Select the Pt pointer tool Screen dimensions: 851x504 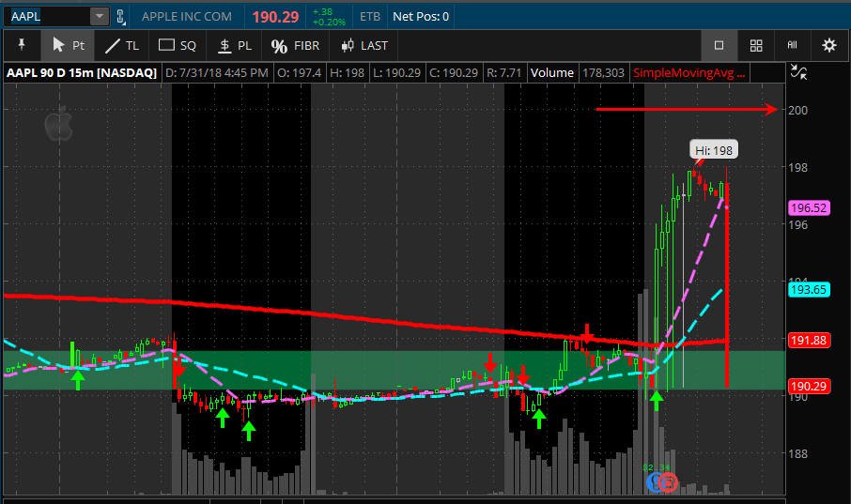68,45
